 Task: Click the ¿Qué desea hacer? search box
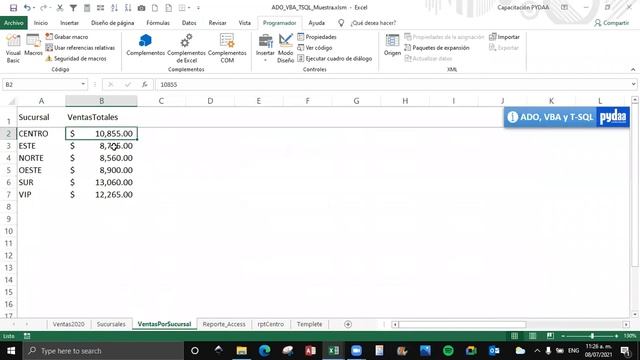[x=373, y=23]
